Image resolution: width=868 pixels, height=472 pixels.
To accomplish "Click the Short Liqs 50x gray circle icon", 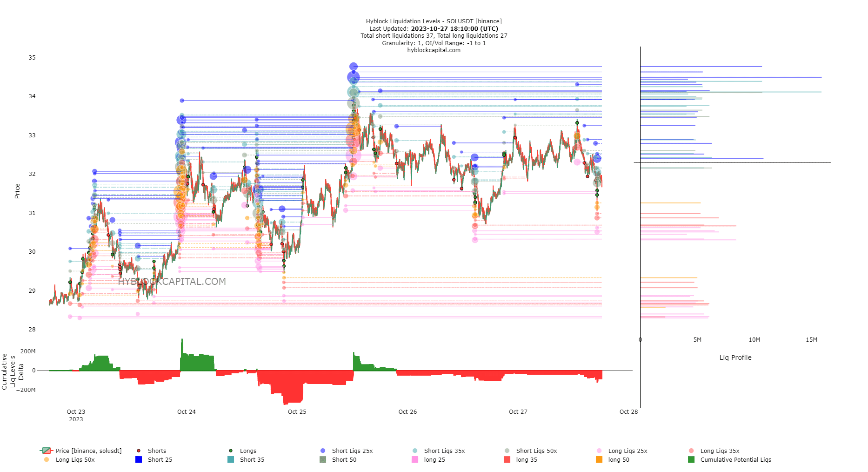I will [x=507, y=451].
